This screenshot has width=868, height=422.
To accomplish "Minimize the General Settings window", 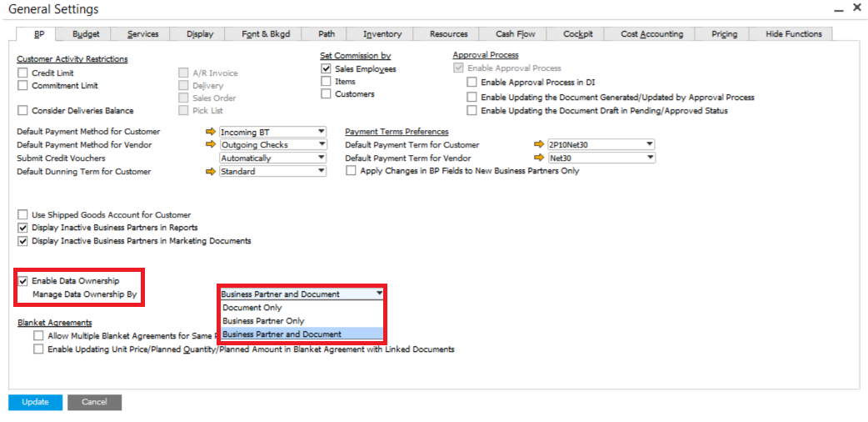I will coord(837,8).
